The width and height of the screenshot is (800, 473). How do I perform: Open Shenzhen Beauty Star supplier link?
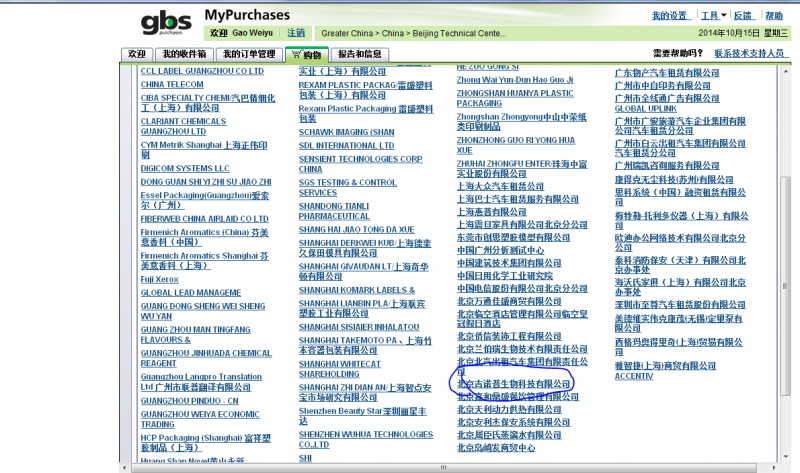(362, 415)
